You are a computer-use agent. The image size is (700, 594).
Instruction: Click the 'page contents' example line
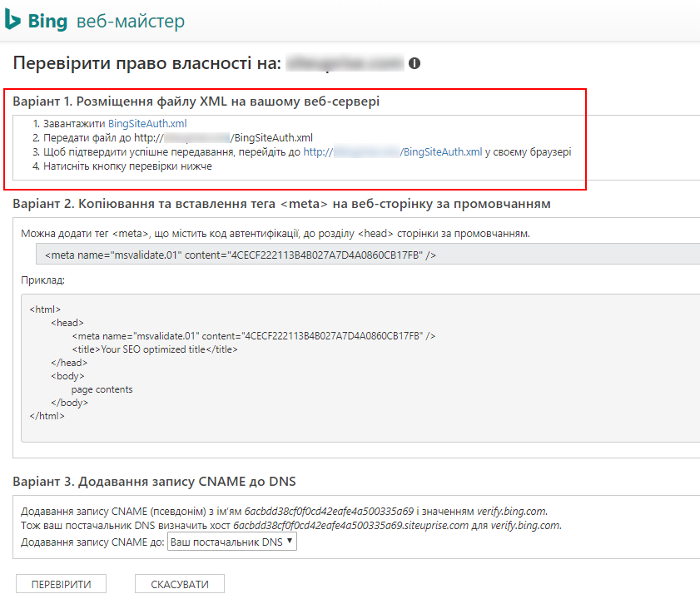coord(102,389)
